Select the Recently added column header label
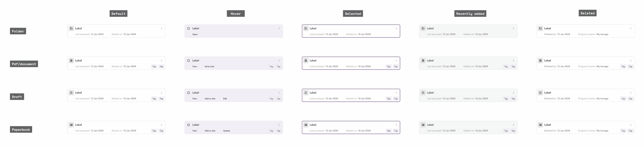Image resolution: width=644 pixels, height=148 pixels. (470, 14)
